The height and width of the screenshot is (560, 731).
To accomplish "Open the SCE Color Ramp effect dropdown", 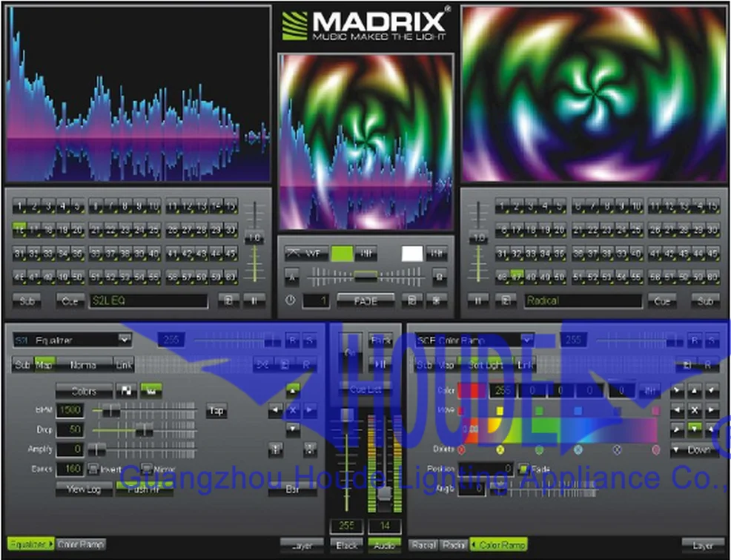I will [527, 340].
